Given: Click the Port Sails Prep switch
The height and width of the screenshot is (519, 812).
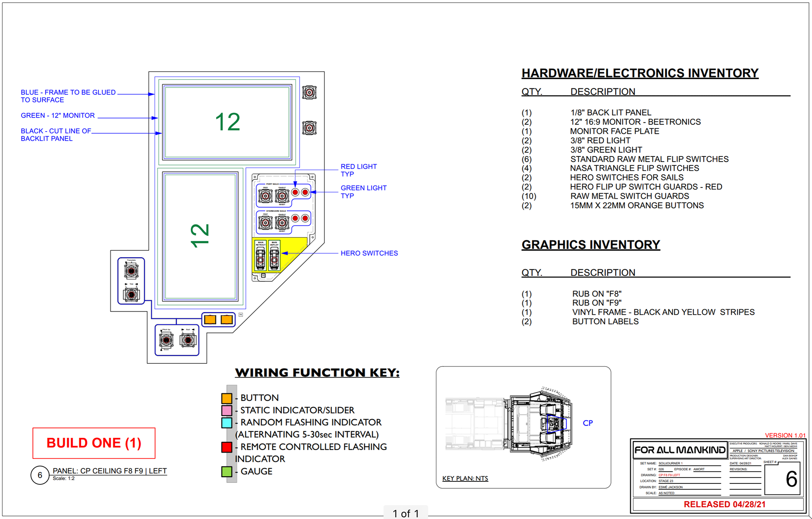Looking at the screenshot, I should tap(266, 196).
